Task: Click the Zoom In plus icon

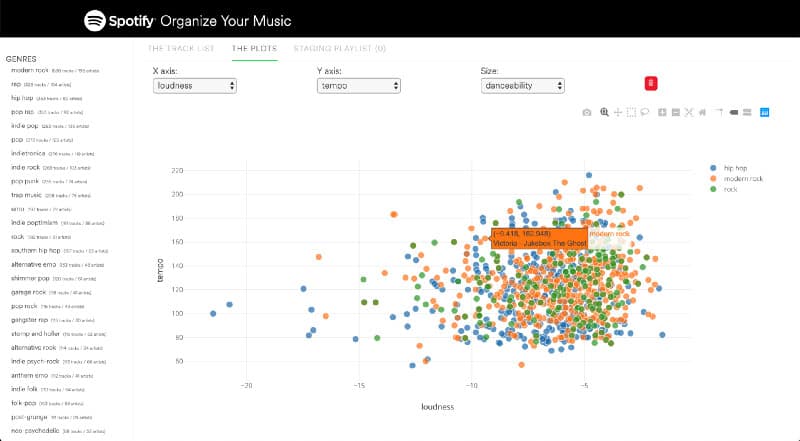Action: [x=662, y=111]
